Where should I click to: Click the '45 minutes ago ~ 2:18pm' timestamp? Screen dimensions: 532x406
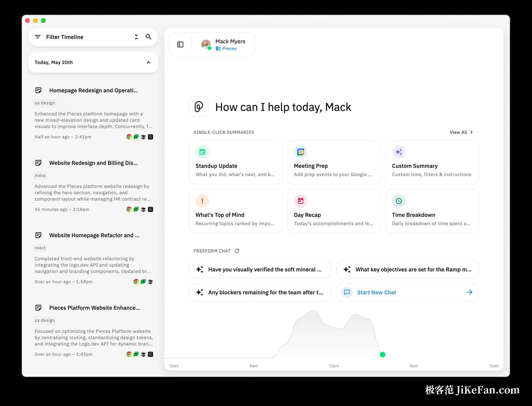(x=62, y=210)
